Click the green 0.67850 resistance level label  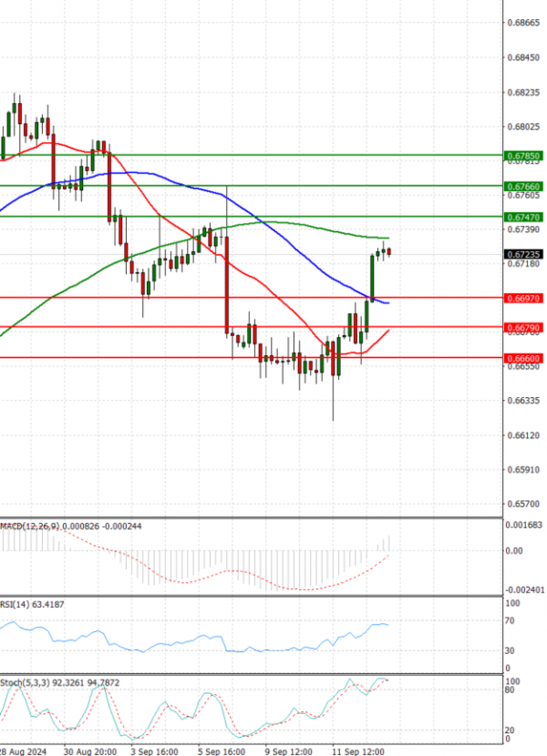coord(523,156)
